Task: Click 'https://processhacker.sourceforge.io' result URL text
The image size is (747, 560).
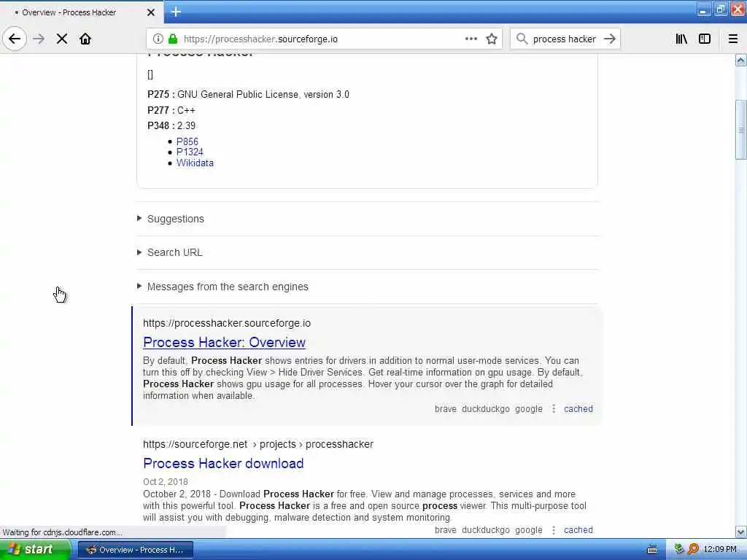Action: [x=227, y=323]
